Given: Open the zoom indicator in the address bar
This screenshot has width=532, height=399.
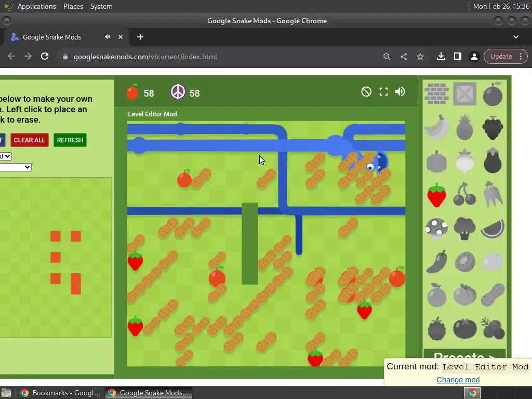Looking at the screenshot, I should click(x=387, y=57).
